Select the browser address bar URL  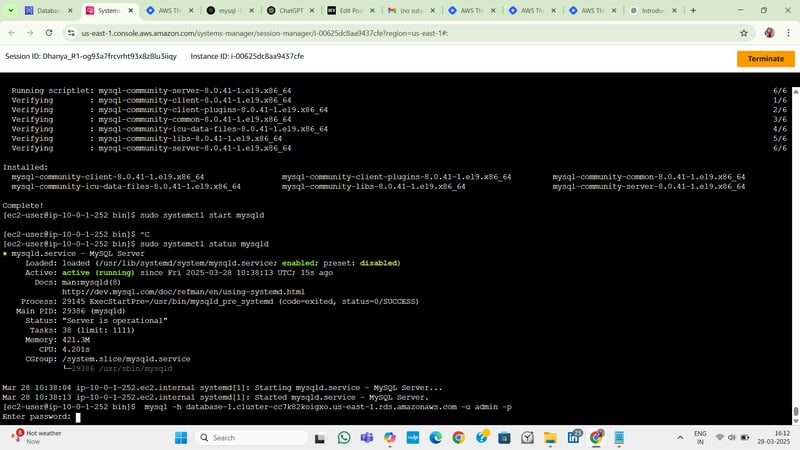pyautogui.click(x=264, y=33)
